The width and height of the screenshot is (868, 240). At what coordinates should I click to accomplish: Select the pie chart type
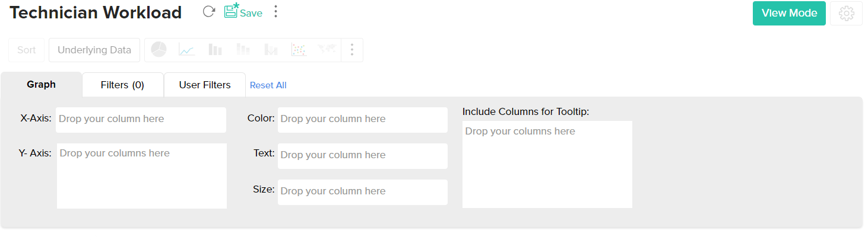tap(159, 50)
